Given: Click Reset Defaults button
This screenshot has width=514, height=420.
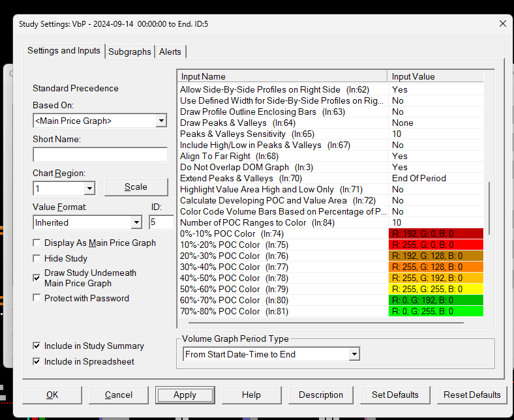Looking at the screenshot, I should [472, 395].
